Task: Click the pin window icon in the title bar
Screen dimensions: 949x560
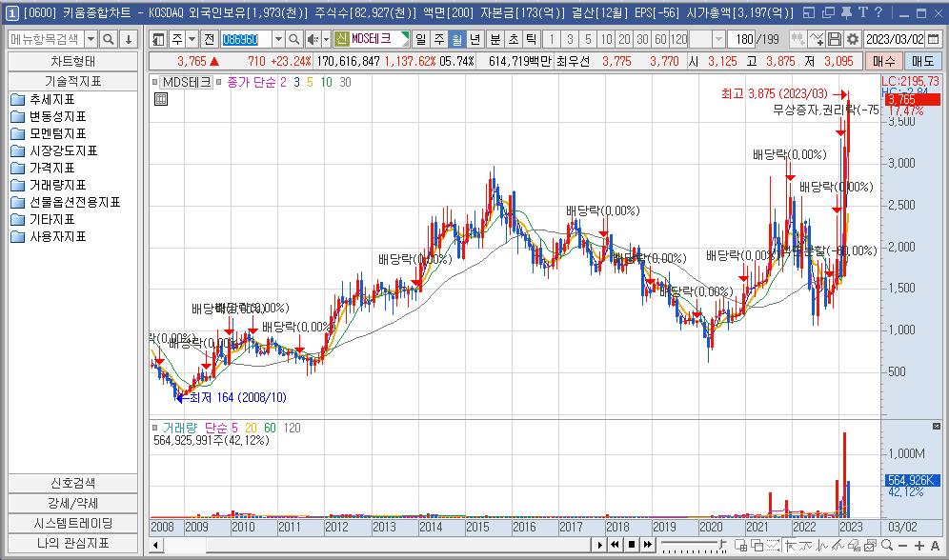Action: point(846,12)
